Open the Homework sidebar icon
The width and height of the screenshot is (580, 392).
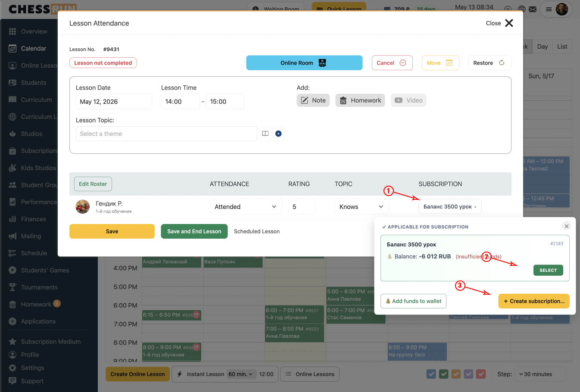(12, 305)
